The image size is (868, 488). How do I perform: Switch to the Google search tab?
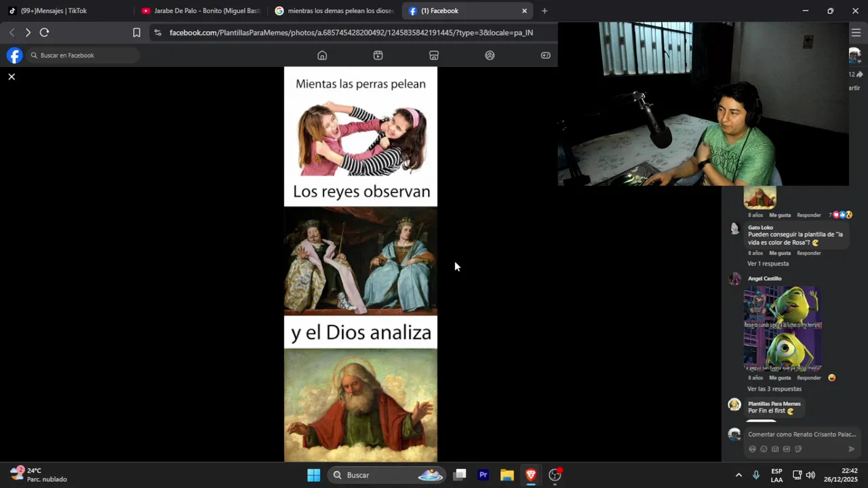[335, 11]
